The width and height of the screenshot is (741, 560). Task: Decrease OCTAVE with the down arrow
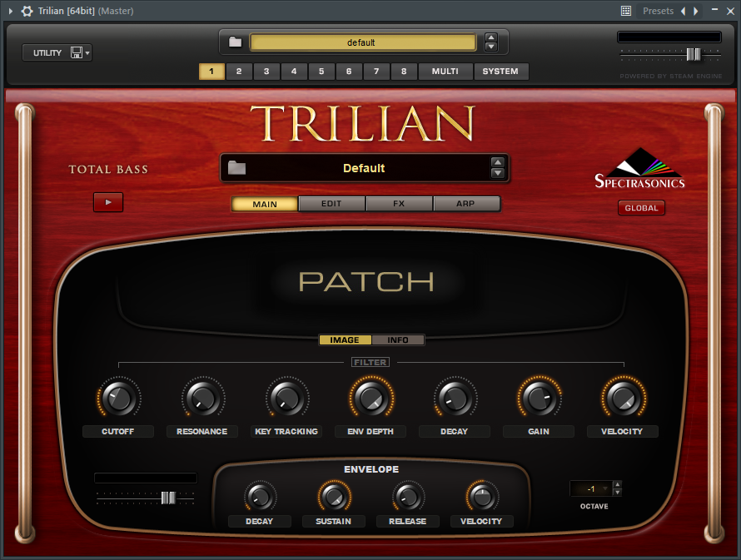pos(617,492)
